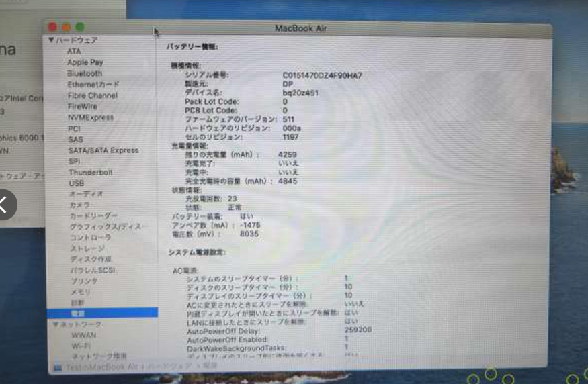Open SATA/SATA Express entry
The height and width of the screenshot is (384, 588).
click(x=103, y=150)
